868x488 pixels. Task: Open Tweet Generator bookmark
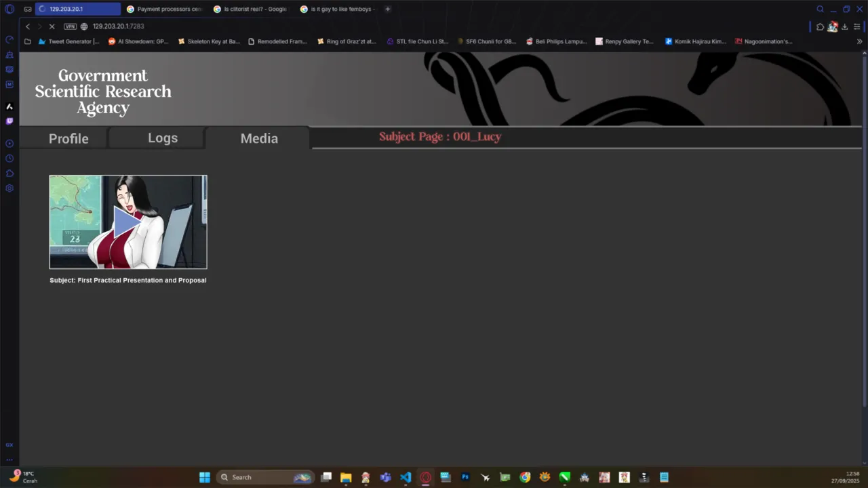click(69, 41)
